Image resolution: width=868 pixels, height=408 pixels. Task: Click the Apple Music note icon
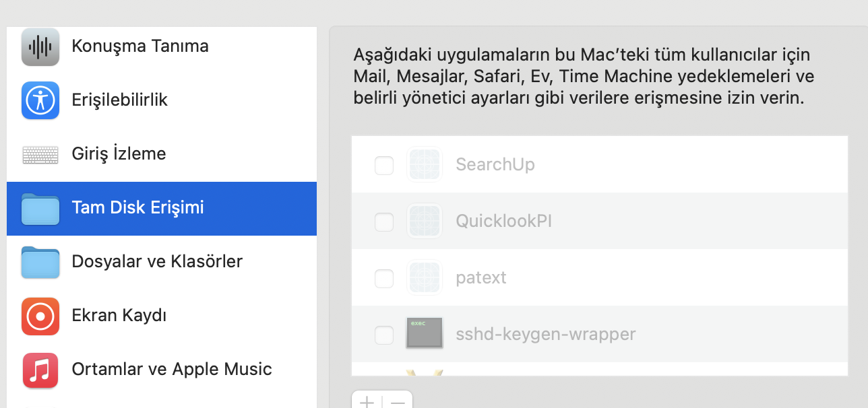40,370
